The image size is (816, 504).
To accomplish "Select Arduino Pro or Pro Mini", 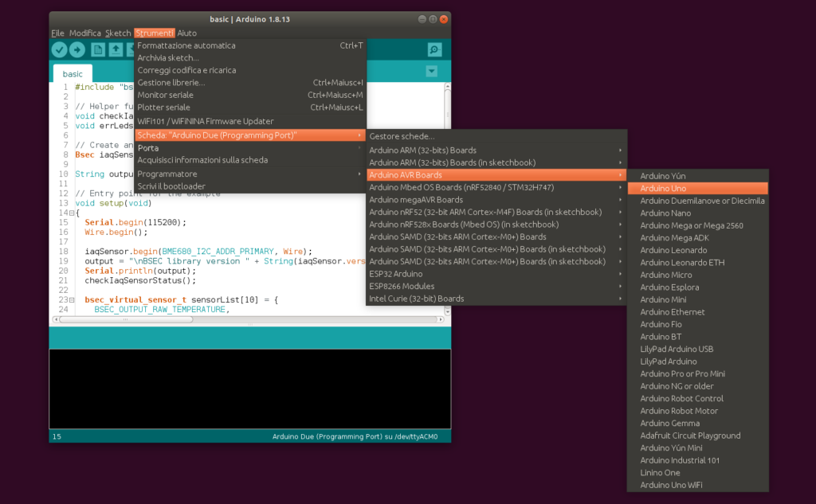I will [698, 374].
